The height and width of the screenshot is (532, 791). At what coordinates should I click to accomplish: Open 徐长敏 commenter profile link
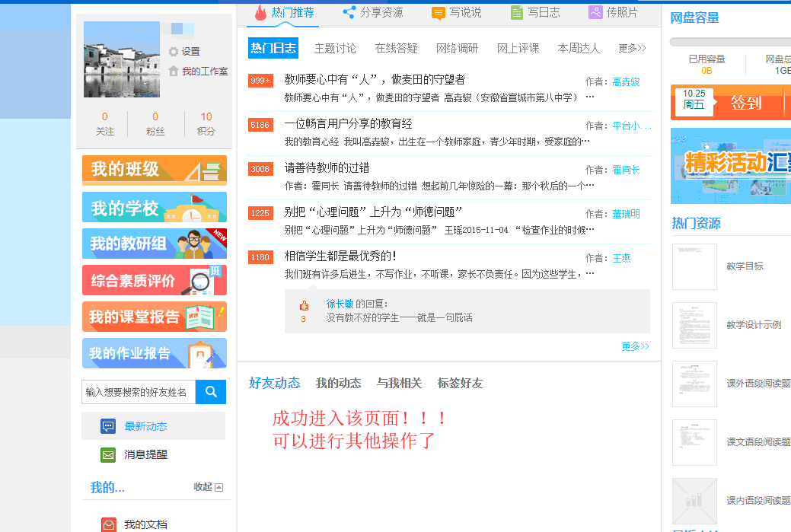click(340, 304)
